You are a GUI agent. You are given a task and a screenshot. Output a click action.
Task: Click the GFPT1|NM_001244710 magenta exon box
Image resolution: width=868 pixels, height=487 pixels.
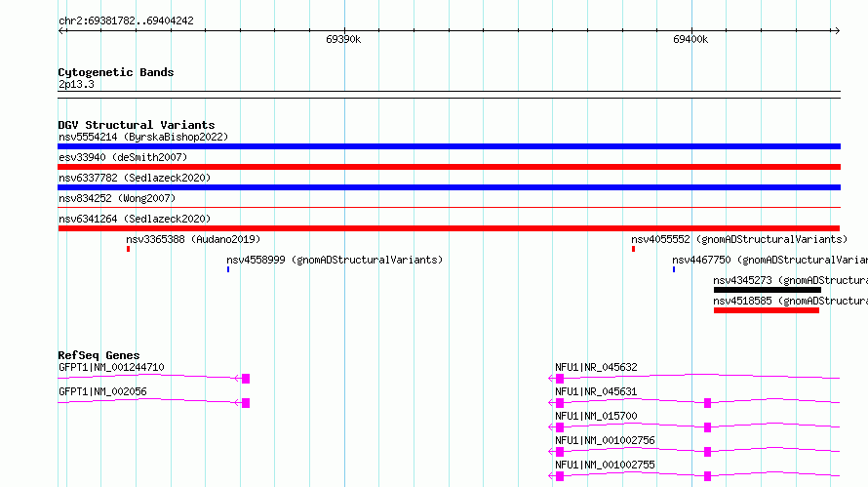coord(246,379)
